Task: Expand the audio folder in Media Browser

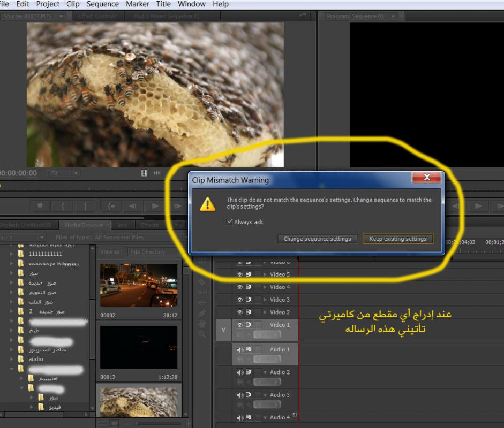Action: coord(12,359)
